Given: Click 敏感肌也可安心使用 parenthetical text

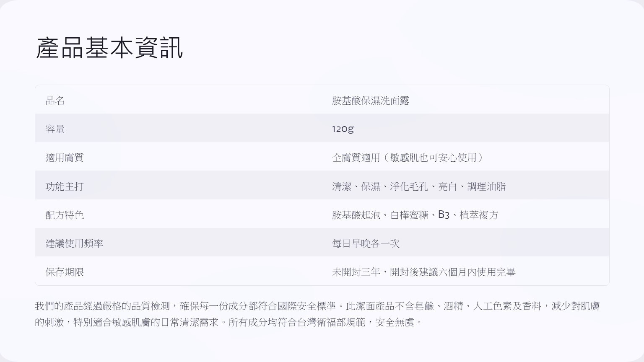Looking at the screenshot, I should (x=433, y=158).
